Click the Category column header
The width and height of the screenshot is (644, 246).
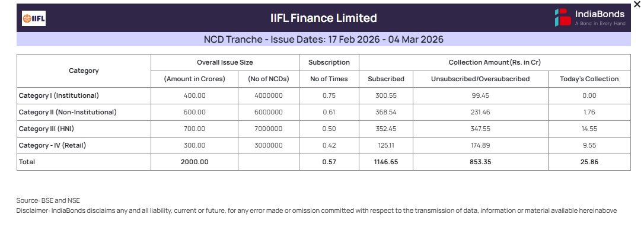tap(84, 71)
